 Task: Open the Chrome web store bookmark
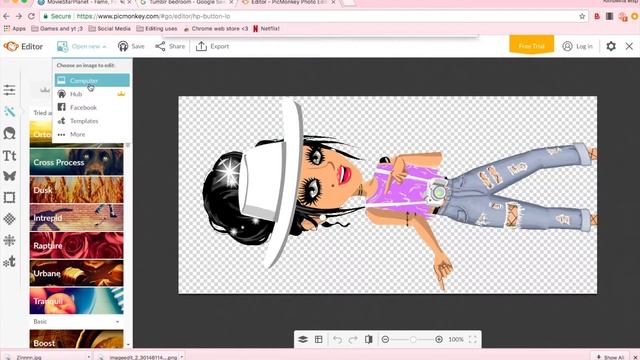tap(216, 29)
